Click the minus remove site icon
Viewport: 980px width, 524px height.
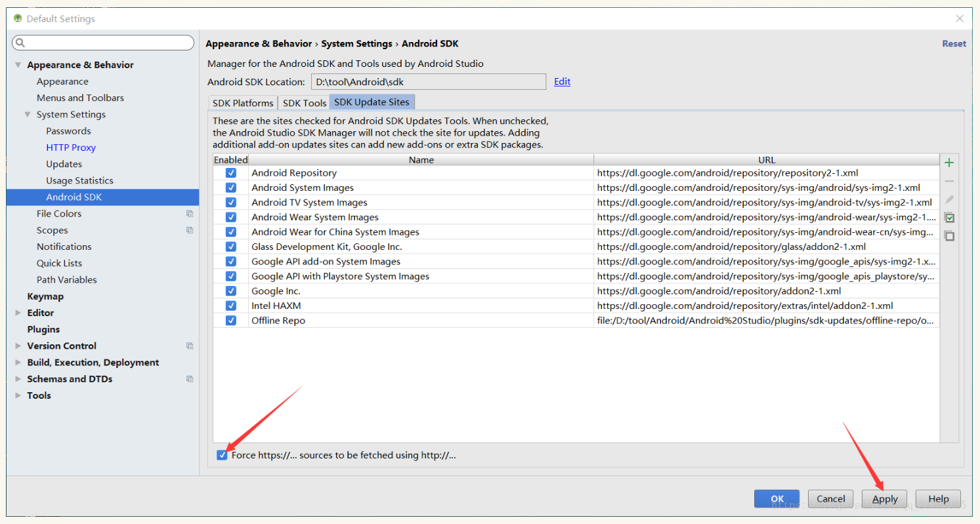948,181
